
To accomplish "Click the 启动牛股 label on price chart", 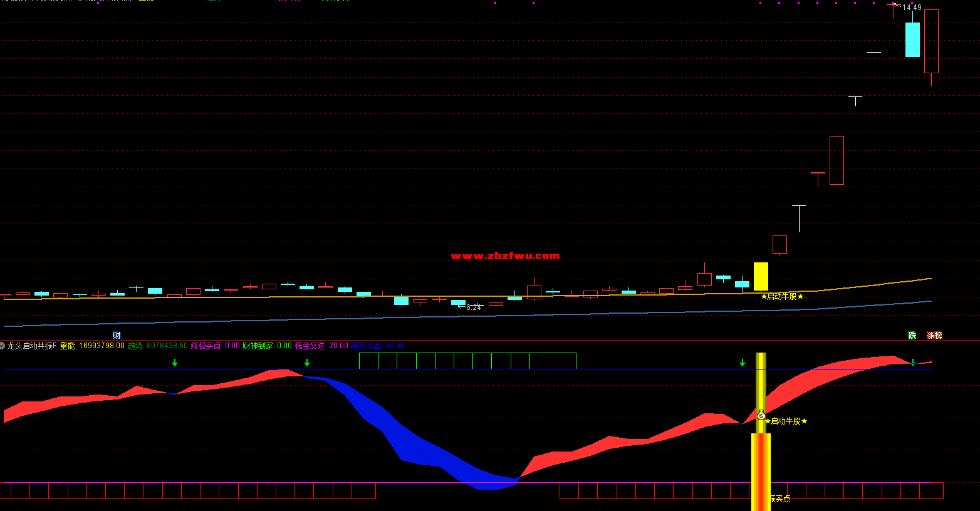I will pyautogui.click(x=782, y=296).
